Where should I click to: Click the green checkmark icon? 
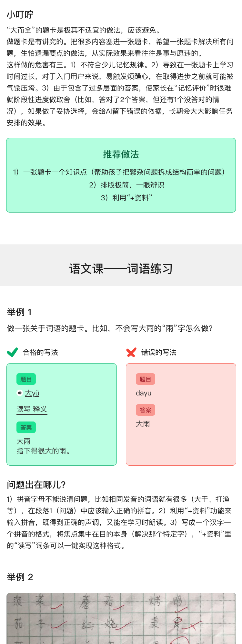(12, 352)
